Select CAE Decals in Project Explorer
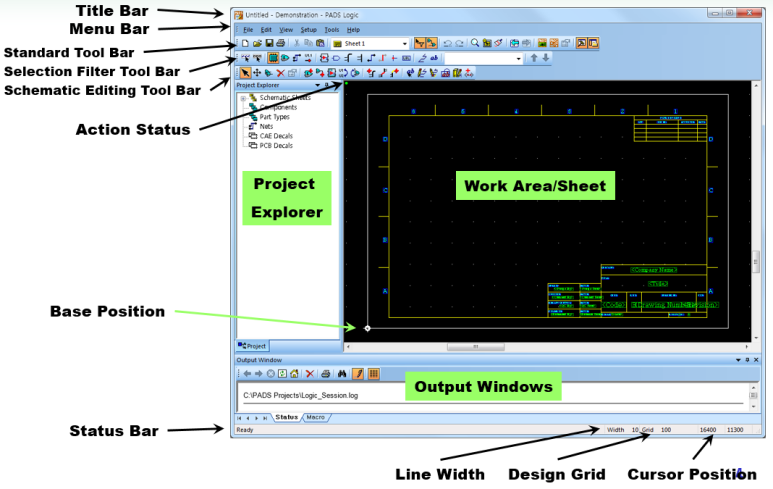Screen dimensions: 773x489 click(x=276, y=136)
